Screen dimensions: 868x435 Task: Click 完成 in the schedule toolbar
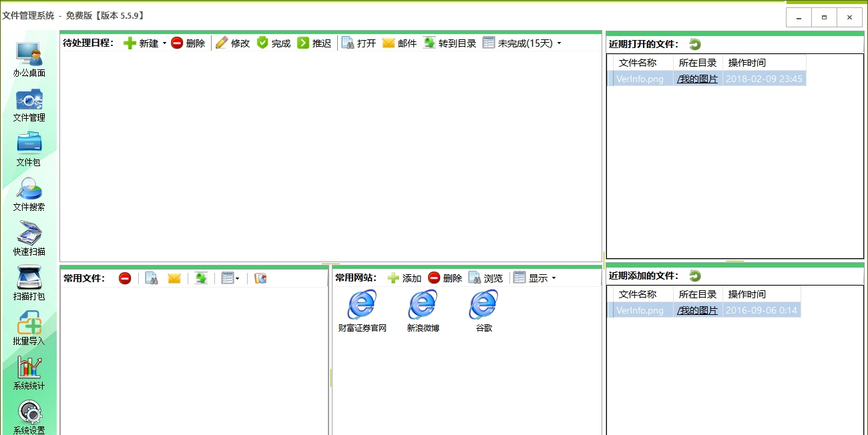pyautogui.click(x=273, y=43)
